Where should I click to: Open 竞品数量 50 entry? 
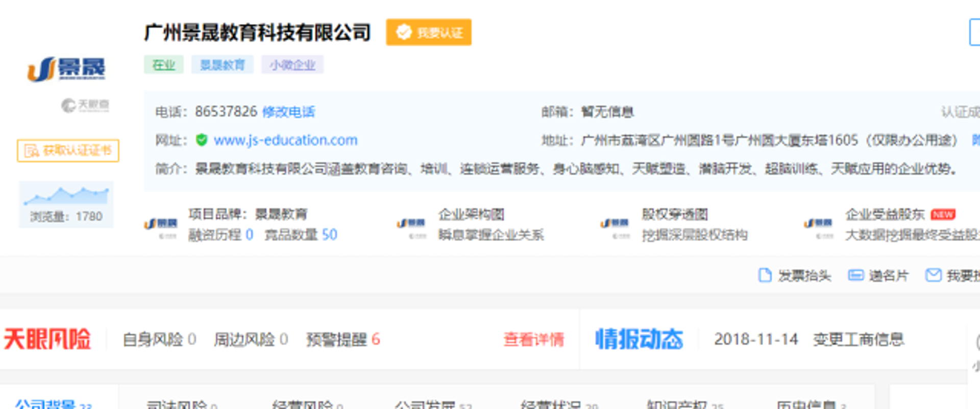tap(301, 235)
